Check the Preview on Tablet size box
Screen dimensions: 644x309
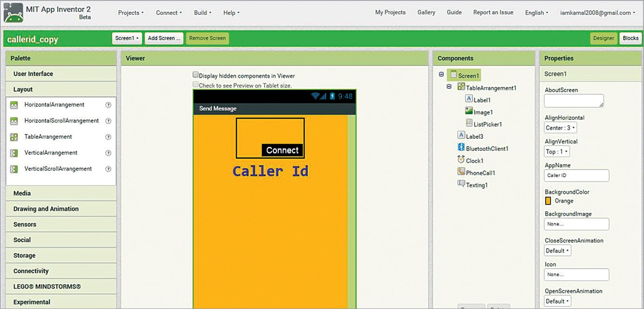(195, 85)
